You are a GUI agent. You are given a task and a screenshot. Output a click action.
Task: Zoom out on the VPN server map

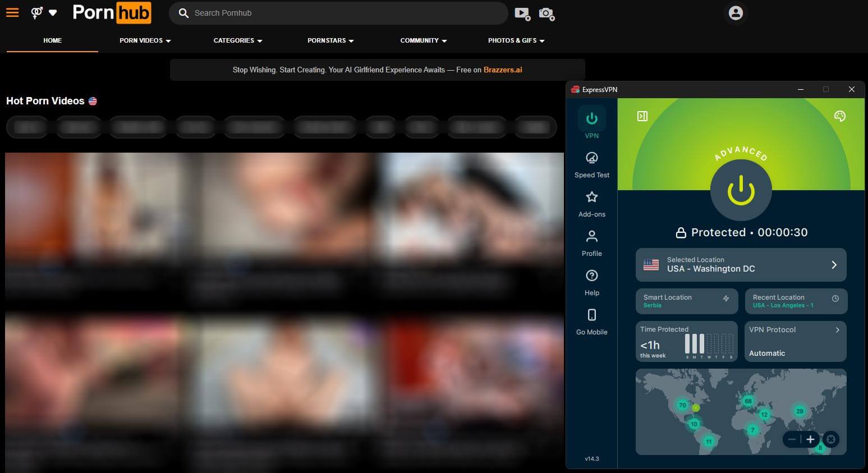(792, 439)
